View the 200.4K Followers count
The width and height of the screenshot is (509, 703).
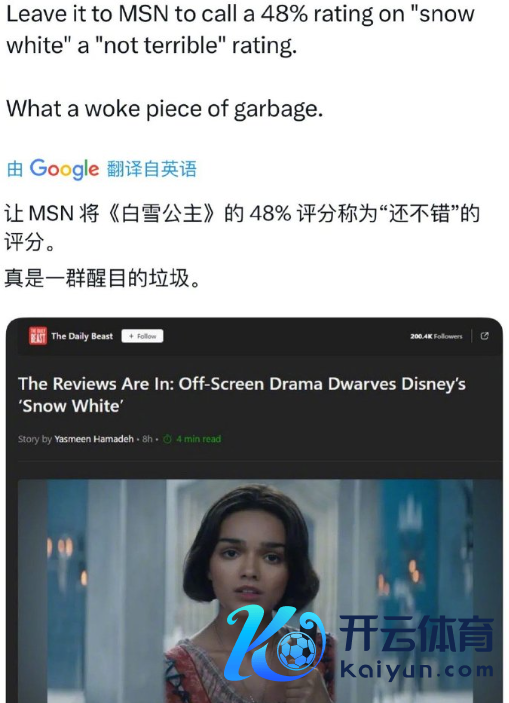click(436, 336)
